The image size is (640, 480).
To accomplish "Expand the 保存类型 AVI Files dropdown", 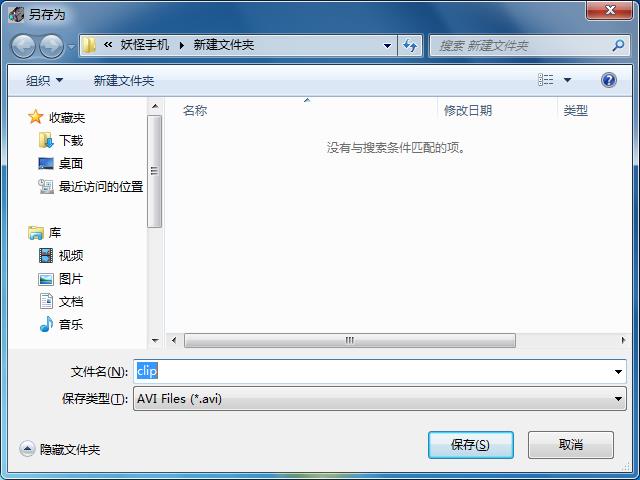I will (380, 398).
